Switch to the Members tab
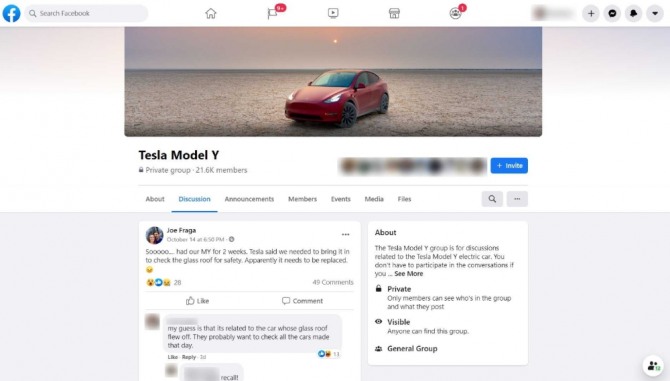This screenshot has height=381, width=670. (303, 199)
